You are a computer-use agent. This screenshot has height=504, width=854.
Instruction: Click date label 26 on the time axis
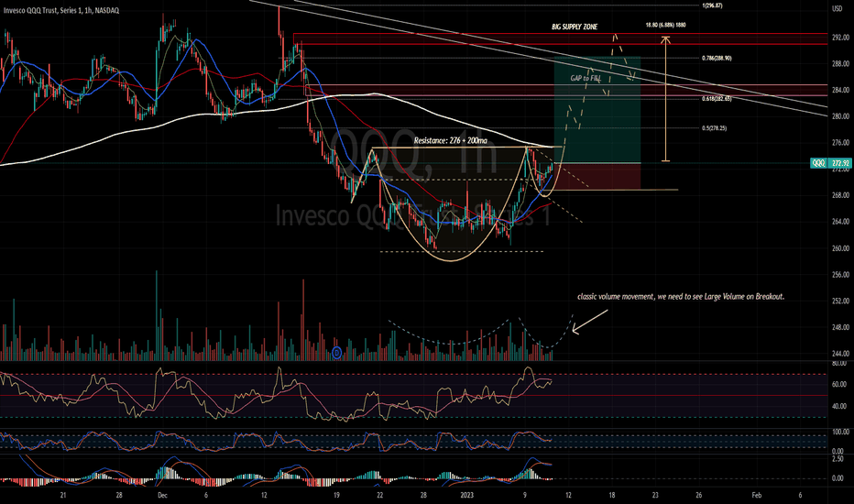click(699, 495)
